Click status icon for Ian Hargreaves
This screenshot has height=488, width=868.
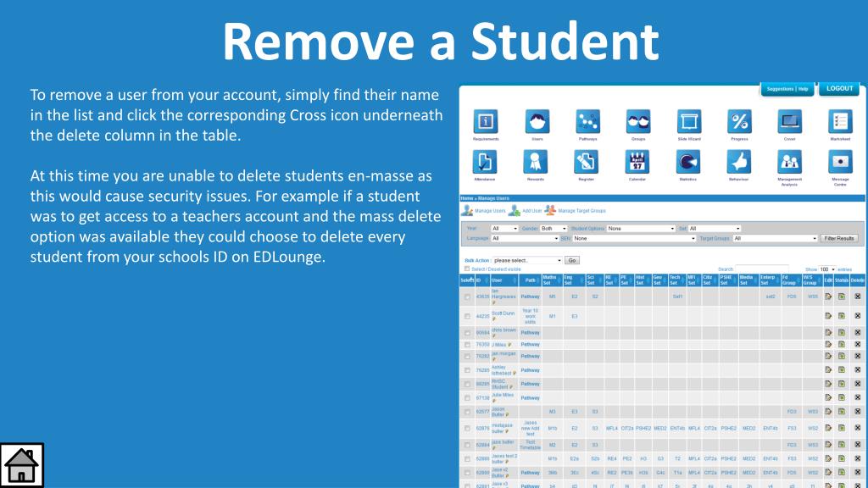(842, 297)
